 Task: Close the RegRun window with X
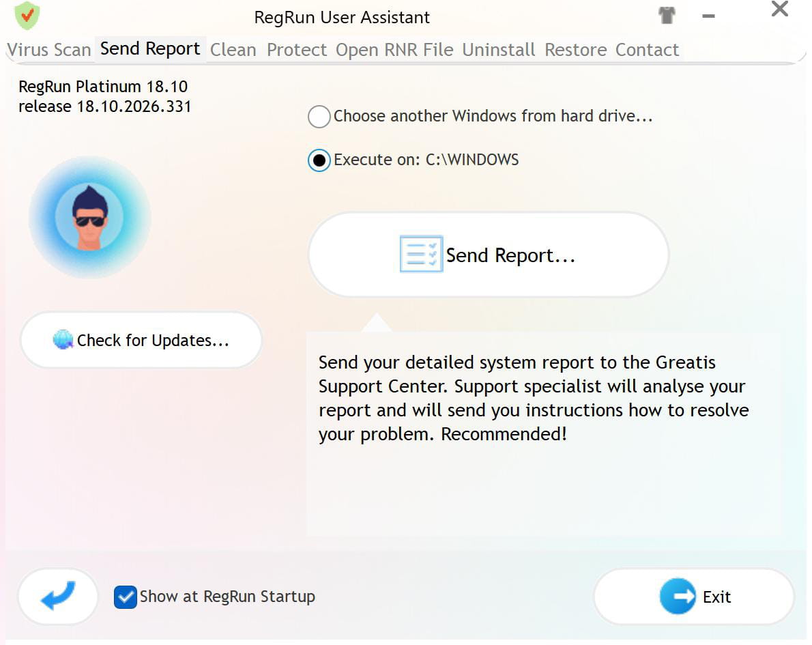coord(779,10)
